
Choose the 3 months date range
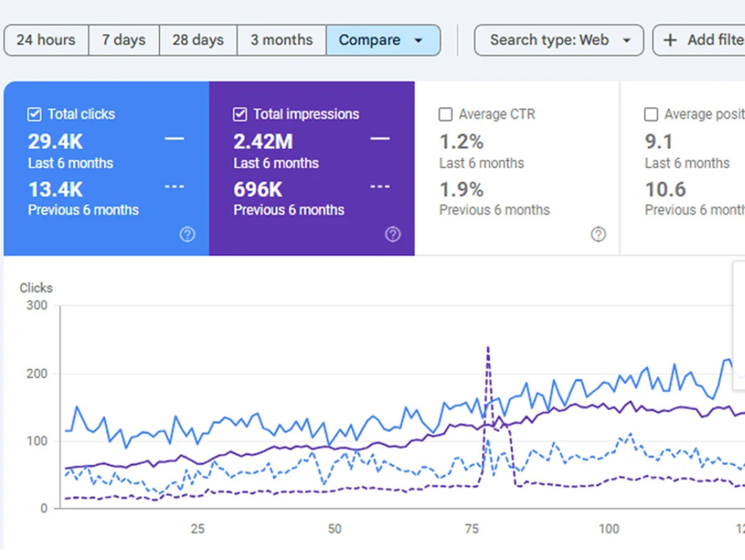(x=282, y=40)
